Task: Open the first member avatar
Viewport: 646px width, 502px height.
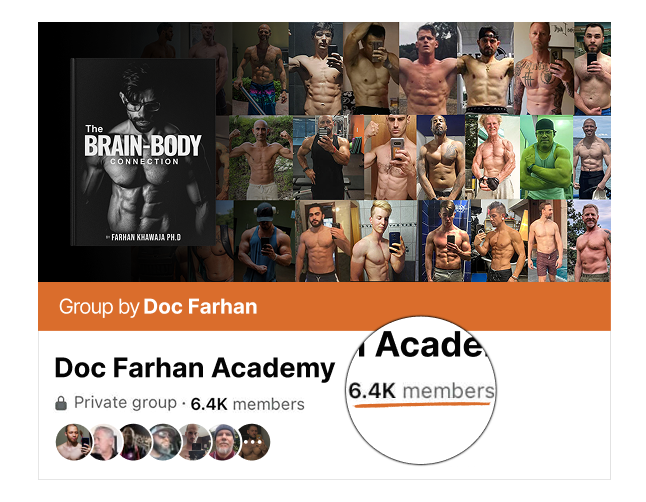Action: 73,442
